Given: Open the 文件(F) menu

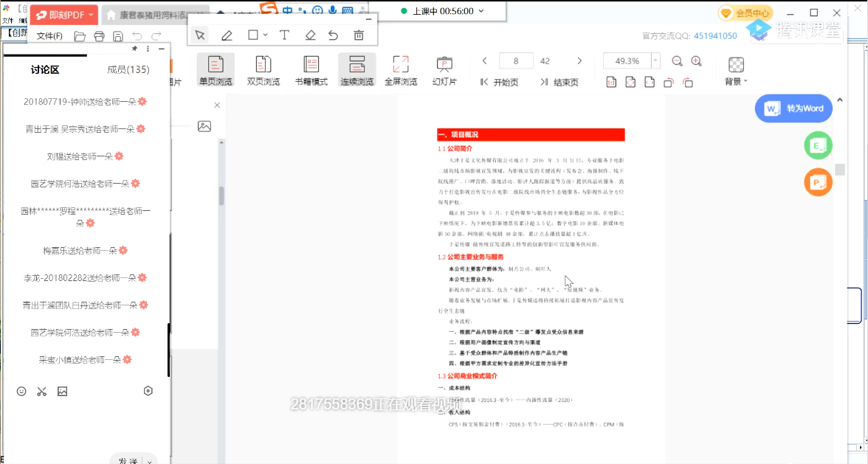Looking at the screenshot, I should coord(49,36).
